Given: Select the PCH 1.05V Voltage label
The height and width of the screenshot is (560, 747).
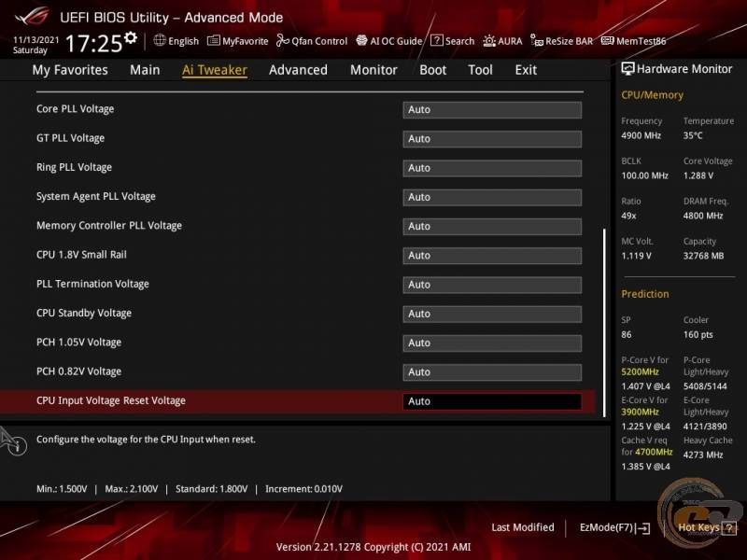Looking at the screenshot, I should tap(78, 343).
